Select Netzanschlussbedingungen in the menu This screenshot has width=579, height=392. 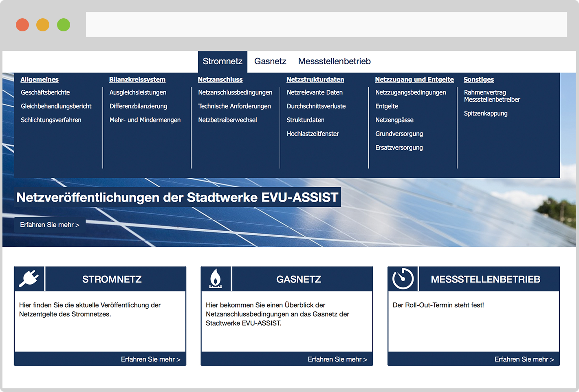pos(235,92)
